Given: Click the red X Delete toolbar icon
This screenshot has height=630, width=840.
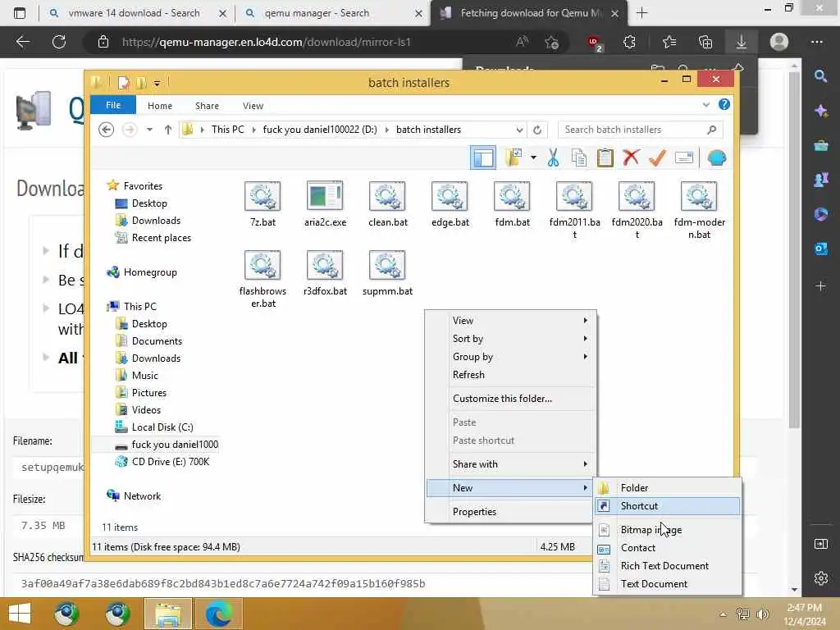Looking at the screenshot, I should tap(631, 158).
